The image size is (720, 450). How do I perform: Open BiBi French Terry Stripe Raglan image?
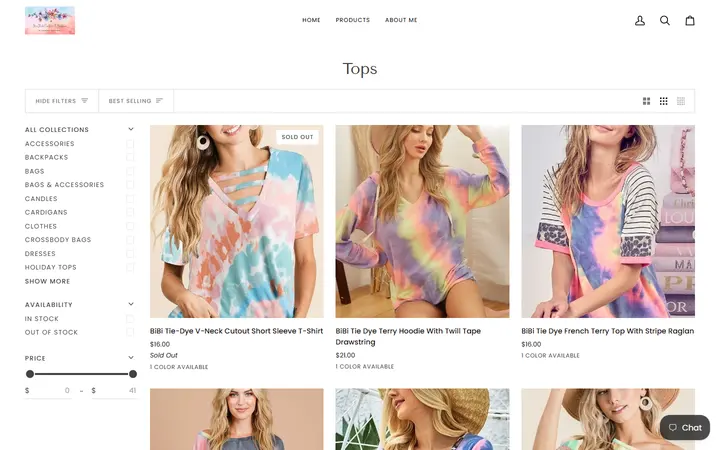(x=608, y=221)
